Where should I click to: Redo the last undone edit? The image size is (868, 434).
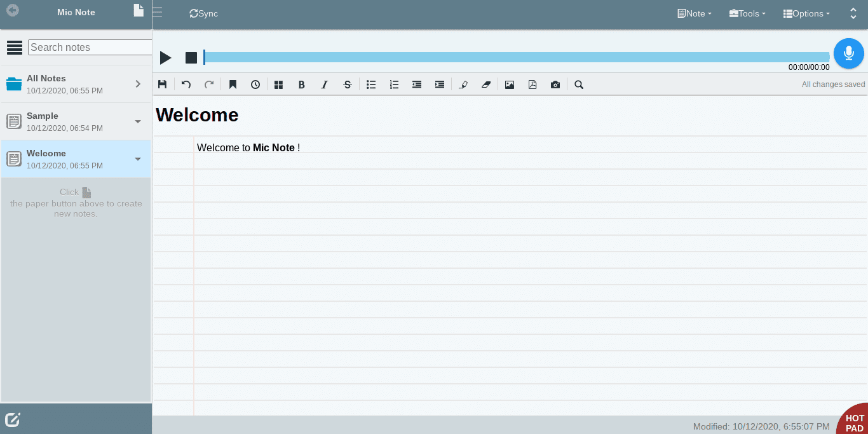(x=209, y=85)
